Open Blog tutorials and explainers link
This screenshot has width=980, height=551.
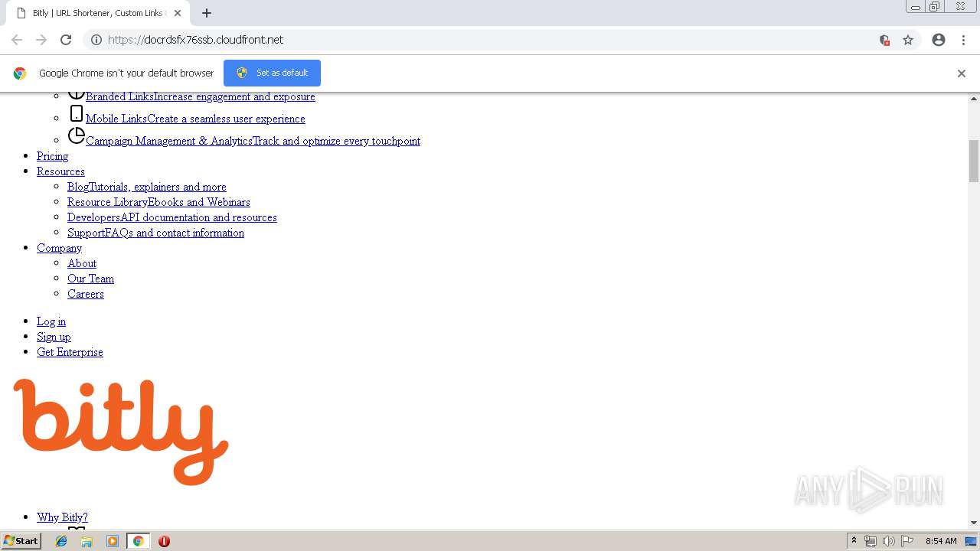pyautogui.click(x=147, y=187)
